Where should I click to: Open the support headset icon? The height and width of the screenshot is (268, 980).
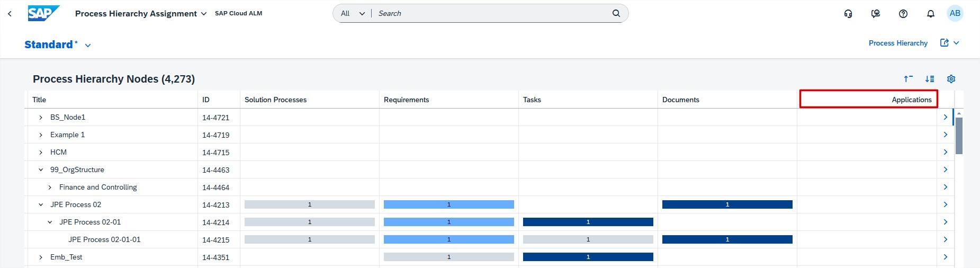pos(848,14)
